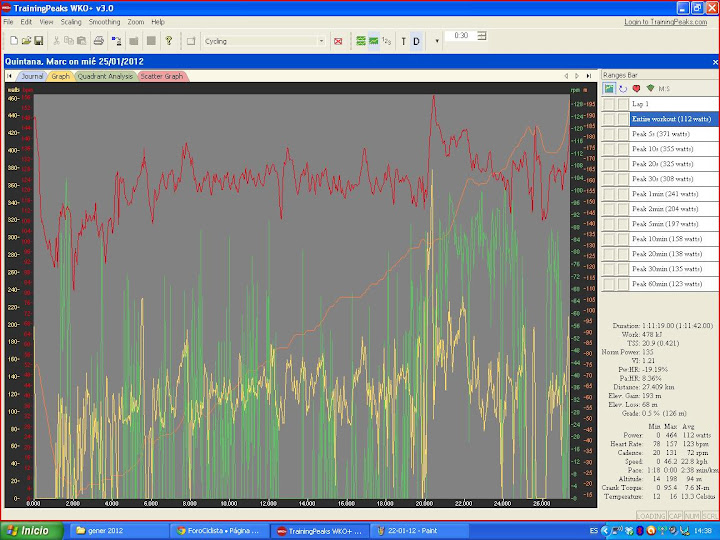Open the Scaling menu

pyautogui.click(x=71, y=22)
